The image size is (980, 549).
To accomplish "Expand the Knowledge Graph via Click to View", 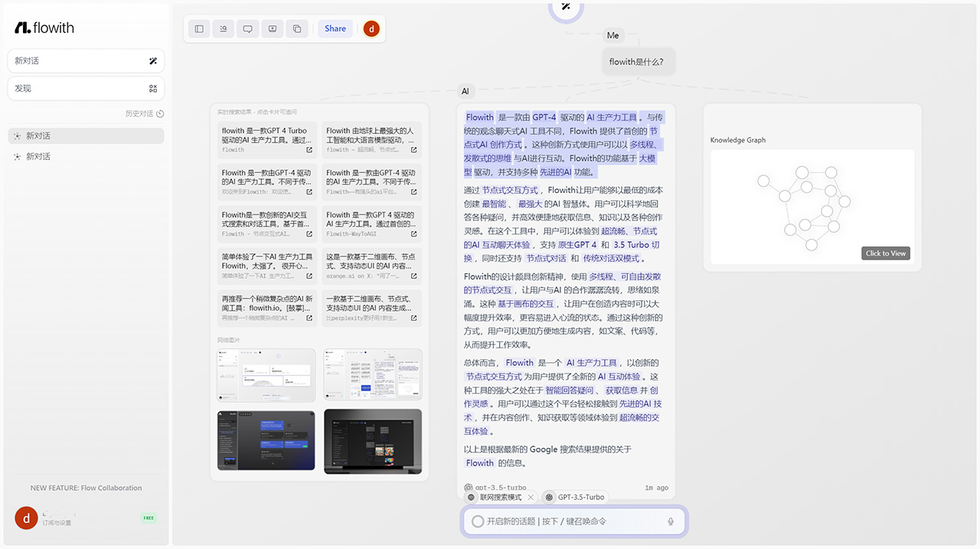I will [x=885, y=253].
